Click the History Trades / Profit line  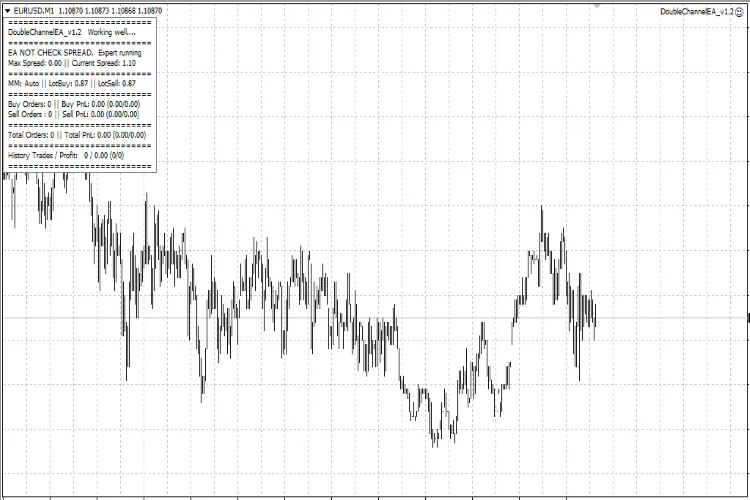tap(64, 156)
